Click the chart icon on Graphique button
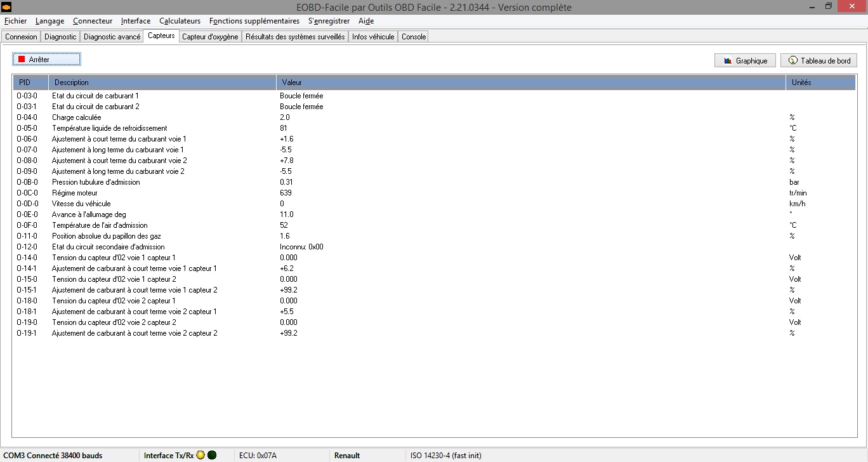This screenshot has height=462, width=868. [727, 61]
